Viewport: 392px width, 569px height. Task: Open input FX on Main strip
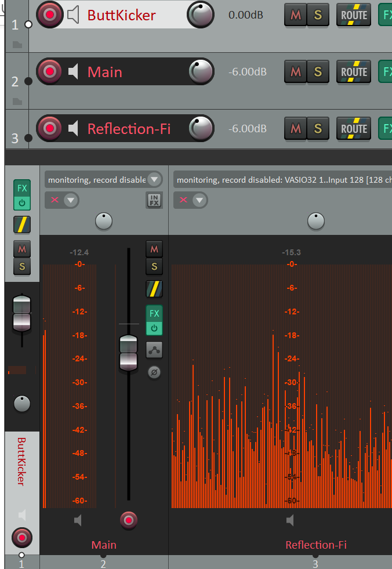coord(154,200)
